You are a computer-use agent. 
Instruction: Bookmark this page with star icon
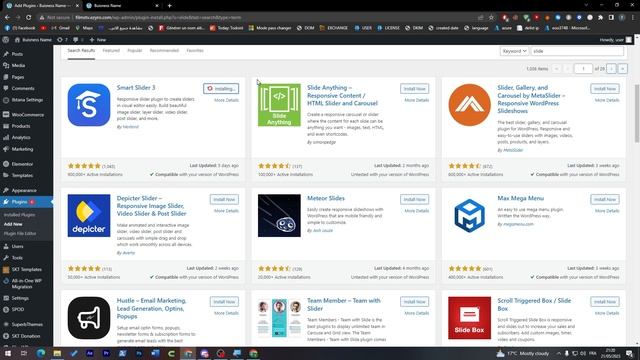[x=491, y=18]
